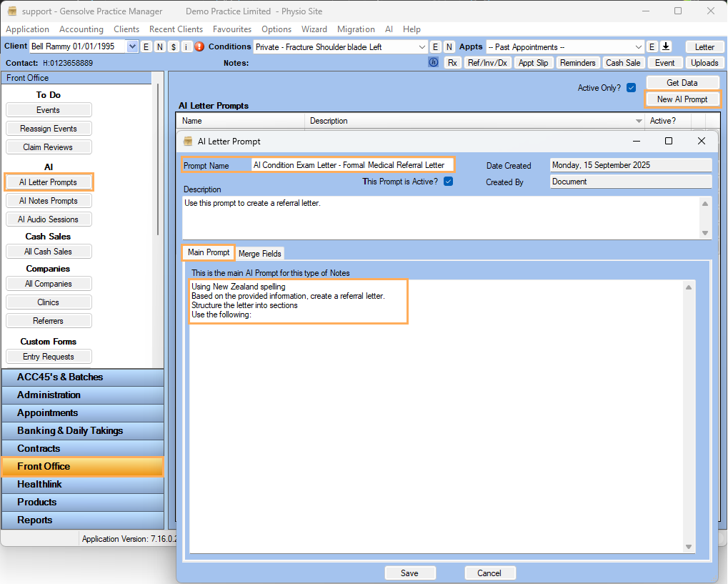Click the Prompt Name input field
Screen dimensions: 728x584
click(x=351, y=165)
